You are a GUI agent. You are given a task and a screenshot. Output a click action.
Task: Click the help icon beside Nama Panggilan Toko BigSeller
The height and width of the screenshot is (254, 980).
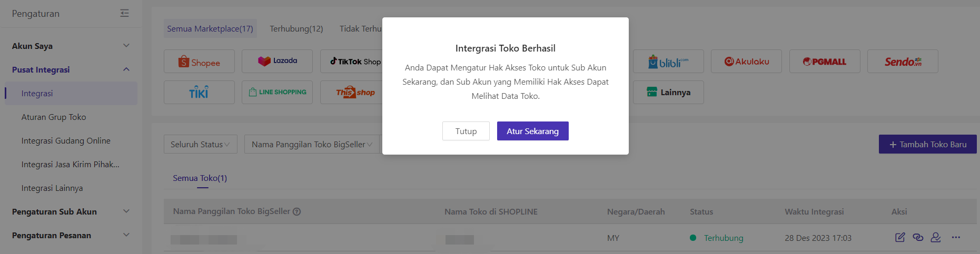[x=297, y=211]
